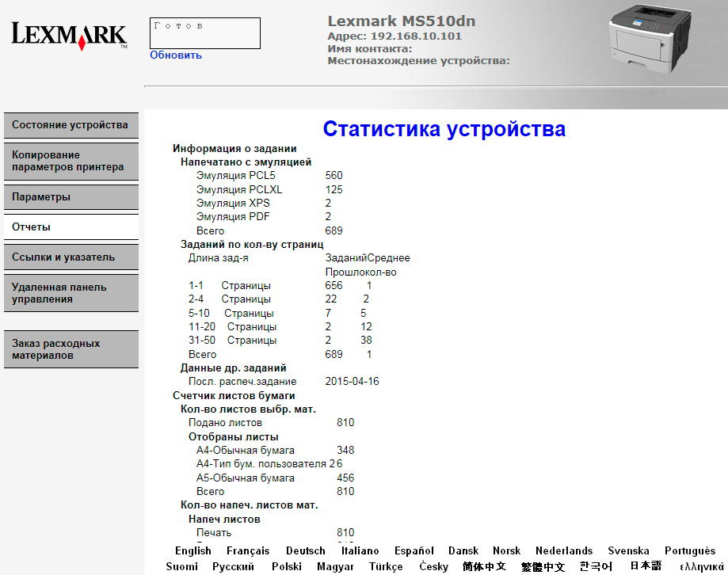
Task: Click the Эмуляция PCL5 row label
Action: [236, 175]
